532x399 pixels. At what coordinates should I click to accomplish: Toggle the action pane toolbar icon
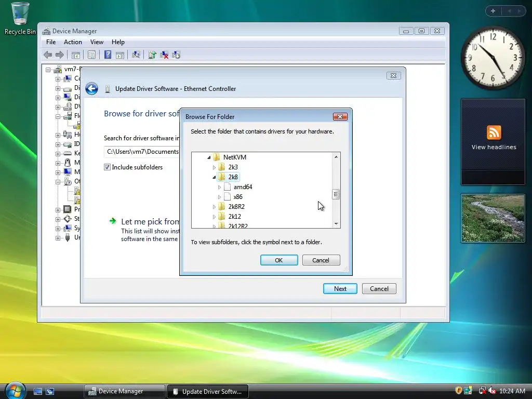tap(120, 55)
